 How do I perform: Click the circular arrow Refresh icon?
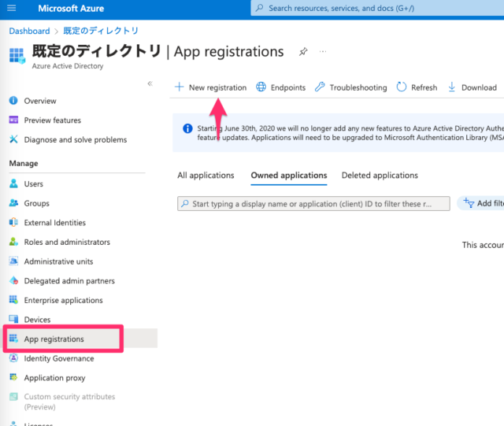click(x=402, y=87)
